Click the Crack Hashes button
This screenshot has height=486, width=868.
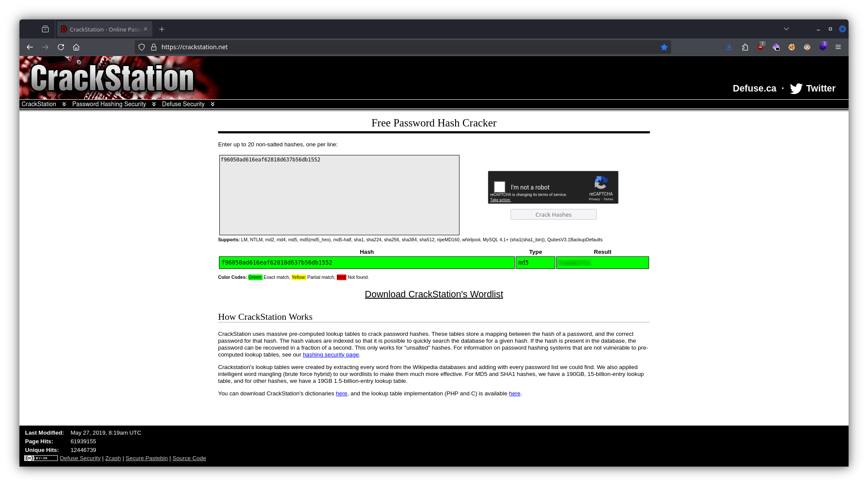tap(553, 215)
